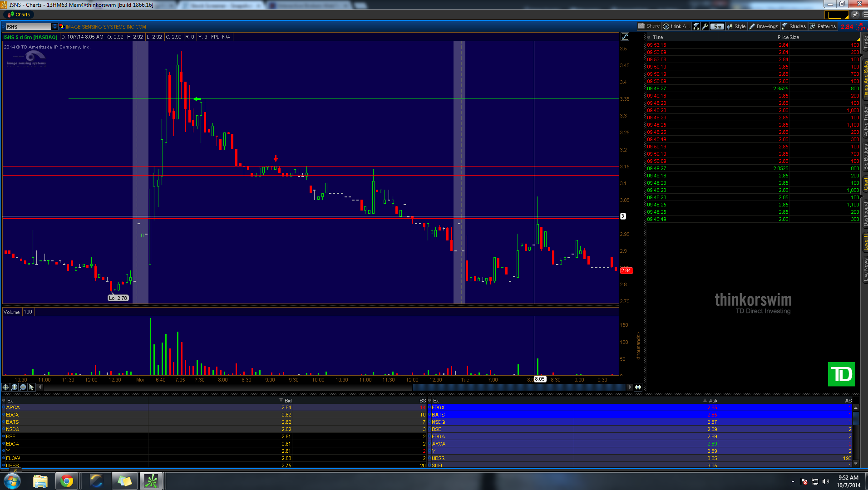Open the Level II side tab

pyautogui.click(x=865, y=242)
